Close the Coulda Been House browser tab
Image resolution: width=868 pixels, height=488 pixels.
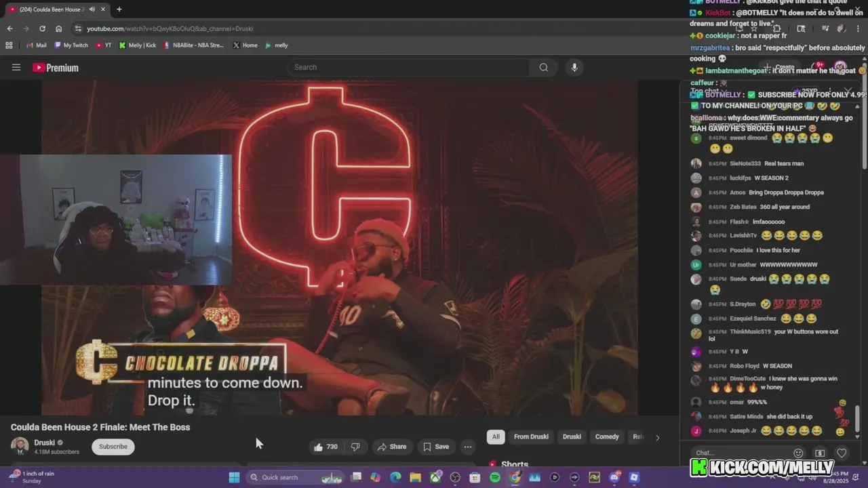pos(103,9)
